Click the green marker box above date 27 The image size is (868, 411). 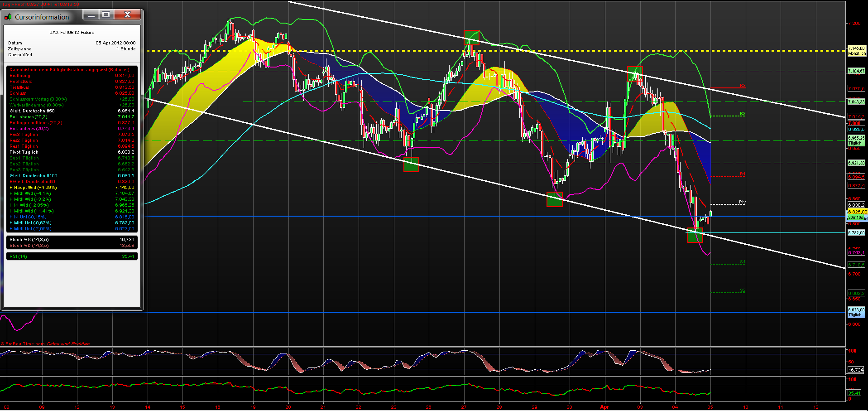[x=471, y=37]
